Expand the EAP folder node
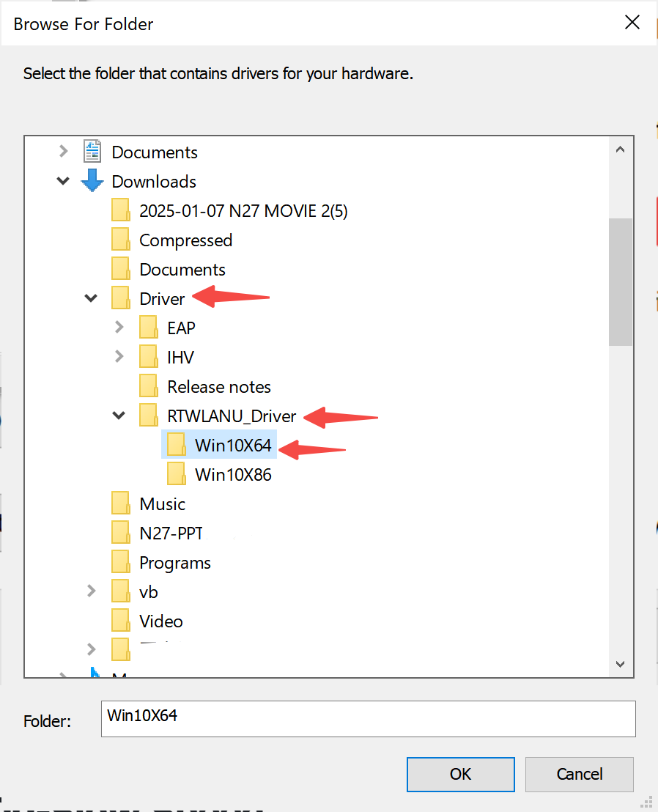The width and height of the screenshot is (658, 812). click(119, 328)
